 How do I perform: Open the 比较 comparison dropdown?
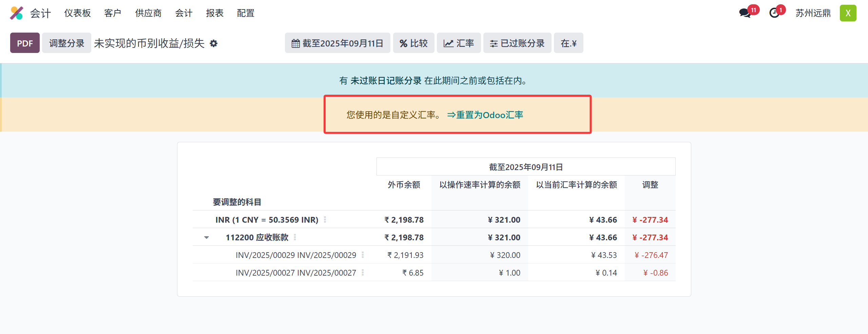[x=413, y=43]
